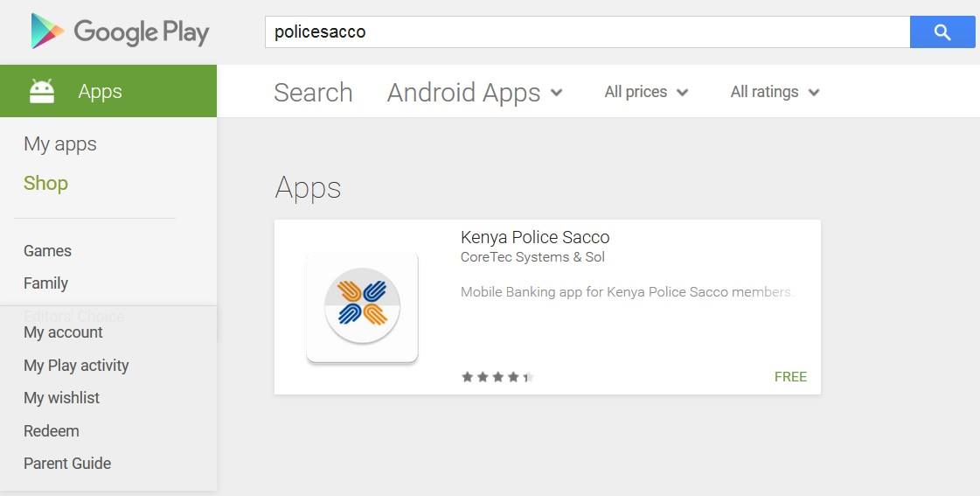This screenshot has height=496, width=980.
Task: Click the Redeem link
Action: click(52, 431)
